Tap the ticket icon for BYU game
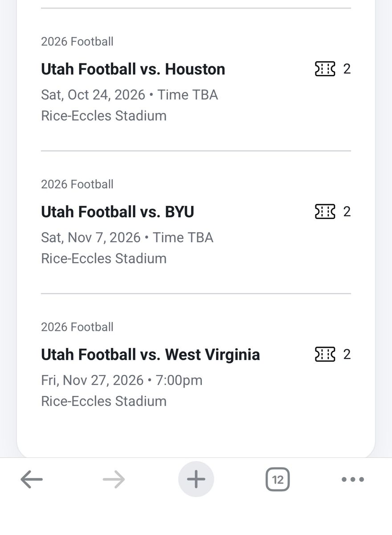Viewport: 392px width, 535px height. (325, 212)
